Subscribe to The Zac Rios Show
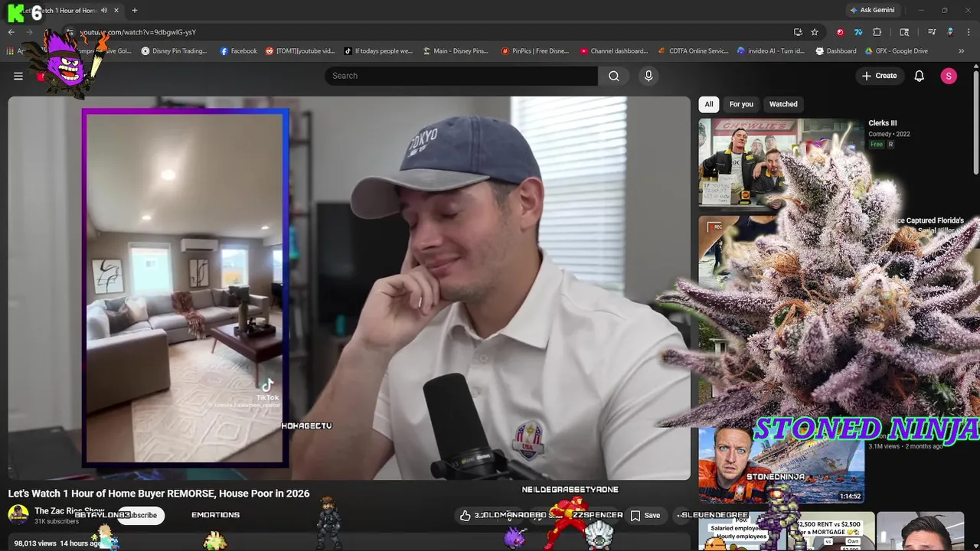This screenshot has height=551, width=980. pos(141,515)
